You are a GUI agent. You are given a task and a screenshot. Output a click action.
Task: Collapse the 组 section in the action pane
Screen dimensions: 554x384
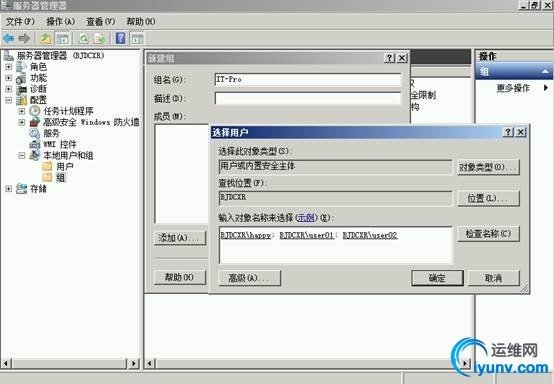[x=545, y=71]
